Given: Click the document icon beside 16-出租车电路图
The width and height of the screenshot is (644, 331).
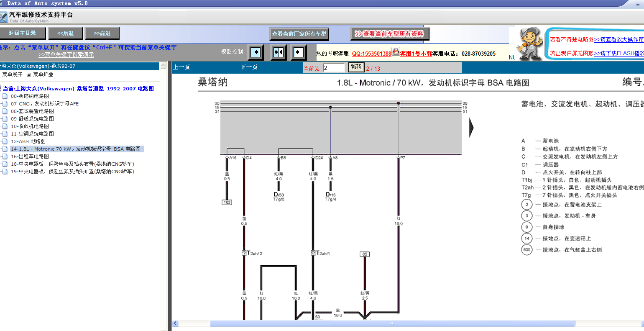Looking at the screenshot, I should point(5,157).
